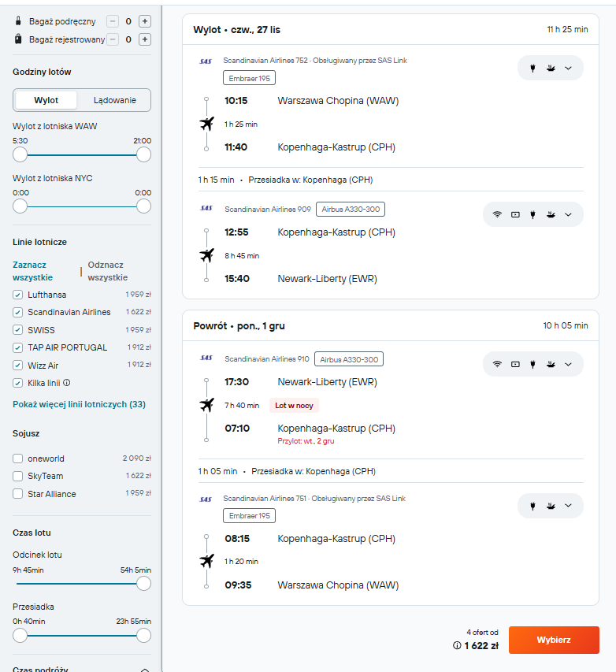Image resolution: width=616 pixels, height=672 pixels.
Task: Increase Bagaż podręczny count with plus
Action: [x=145, y=21]
